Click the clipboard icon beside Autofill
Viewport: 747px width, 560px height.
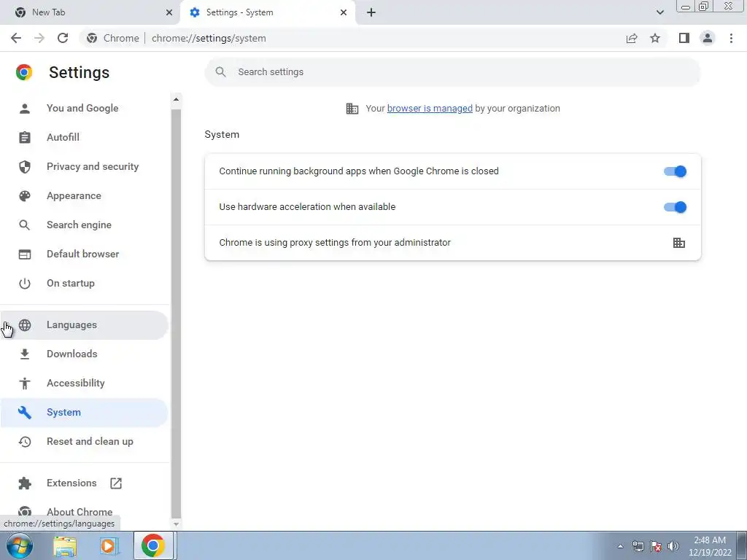click(25, 138)
